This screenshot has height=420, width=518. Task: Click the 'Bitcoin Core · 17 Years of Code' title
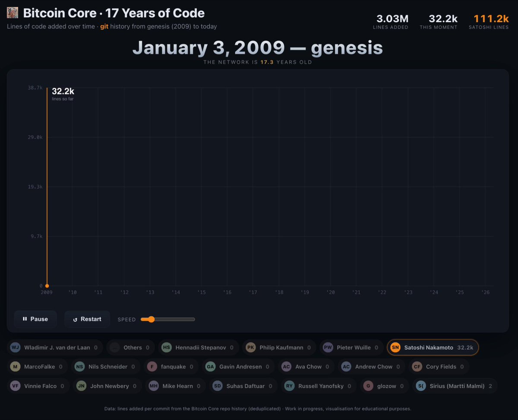(x=114, y=13)
